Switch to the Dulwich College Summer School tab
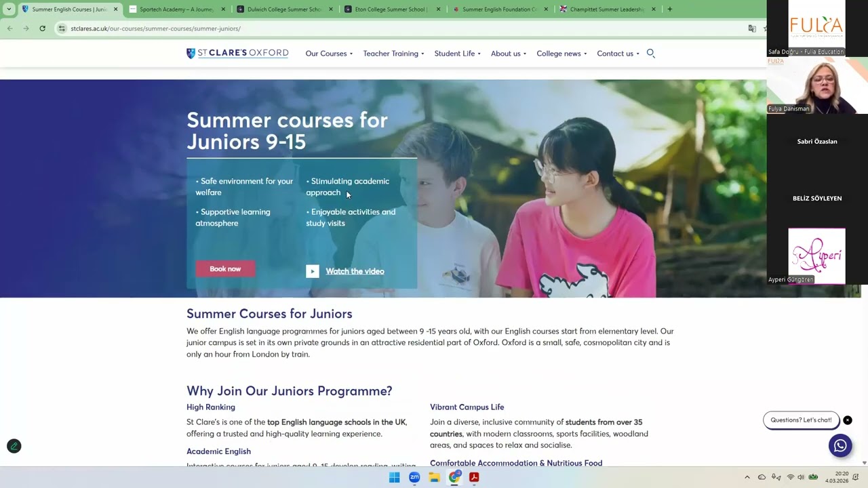This screenshot has width=868, height=488. pyautogui.click(x=284, y=9)
